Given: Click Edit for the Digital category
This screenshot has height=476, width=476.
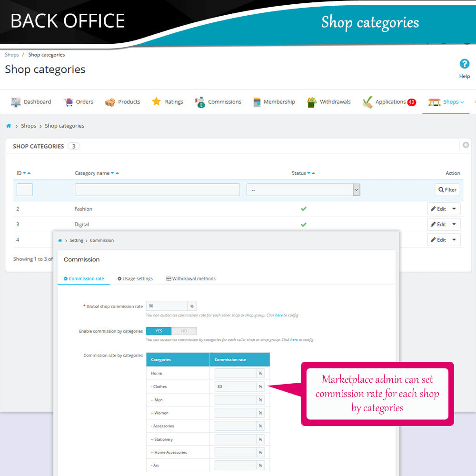Looking at the screenshot, I should [438, 225].
